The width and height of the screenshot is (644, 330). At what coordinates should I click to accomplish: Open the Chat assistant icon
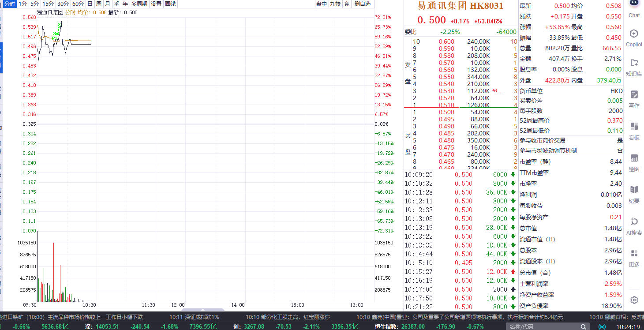point(634,4)
